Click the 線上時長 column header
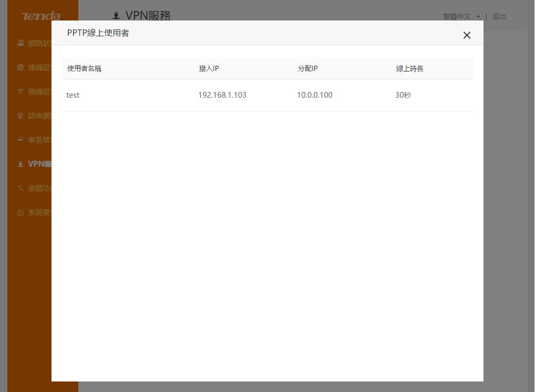Image resolution: width=535 pixels, height=392 pixels. [409, 69]
